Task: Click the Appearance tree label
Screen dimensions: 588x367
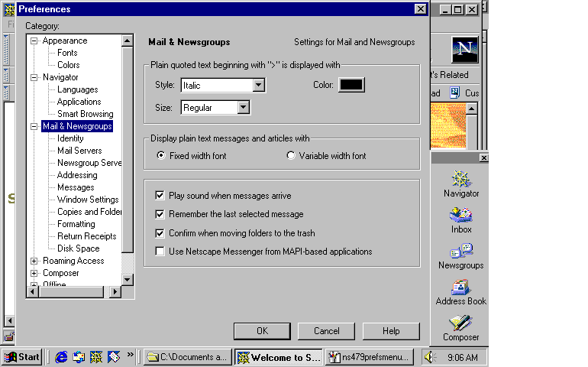Action: 65,41
